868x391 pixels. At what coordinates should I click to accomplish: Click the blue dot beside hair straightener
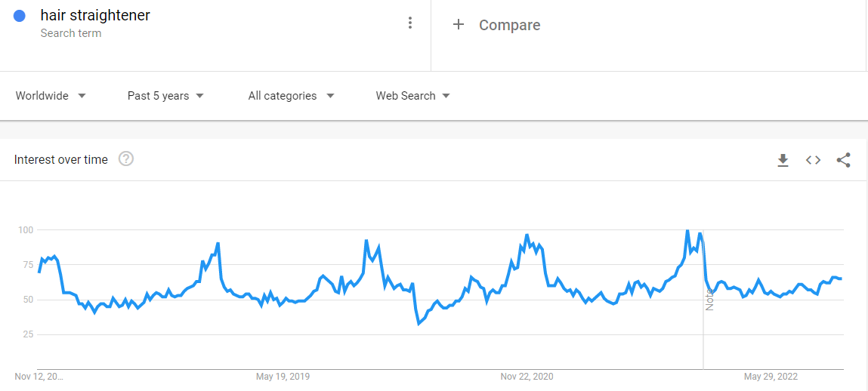(x=20, y=16)
